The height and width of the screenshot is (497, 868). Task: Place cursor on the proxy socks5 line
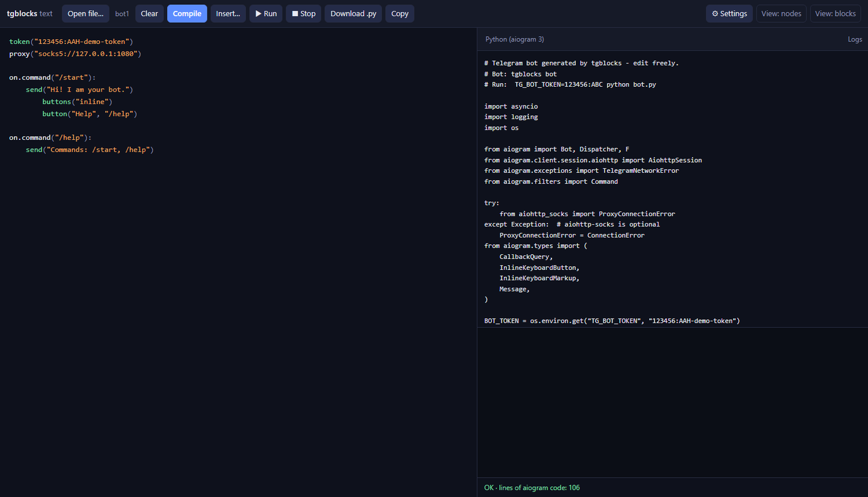(75, 54)
